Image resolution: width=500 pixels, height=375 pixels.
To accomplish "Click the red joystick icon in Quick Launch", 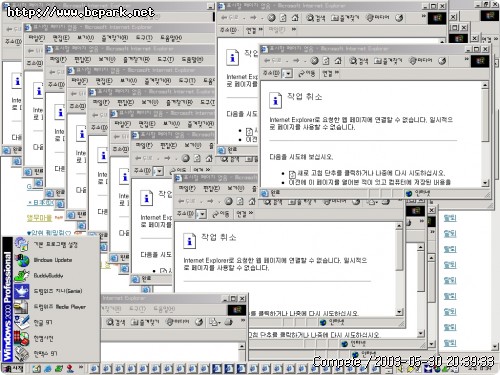I will tap(70, 369).
